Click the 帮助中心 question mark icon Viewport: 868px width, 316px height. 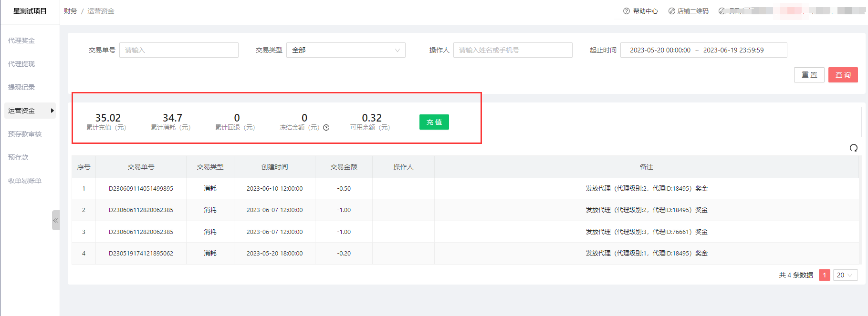[x=626, y=11]
